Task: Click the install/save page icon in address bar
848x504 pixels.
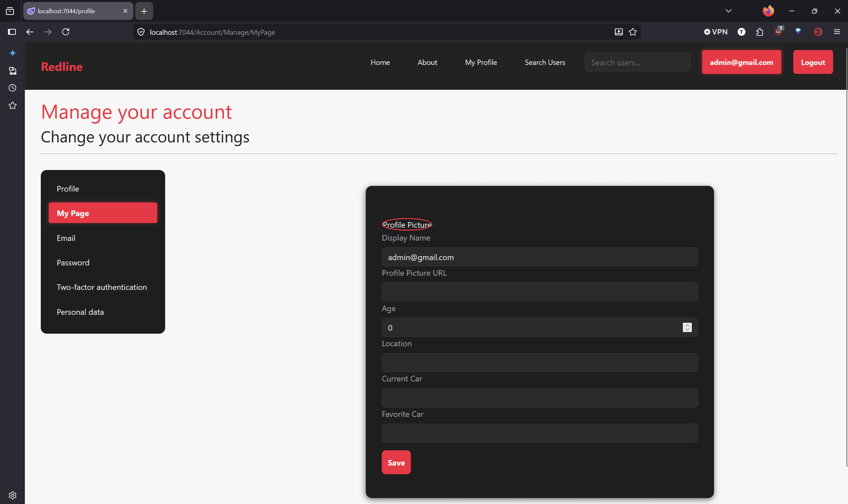Action: (x=619, y=32)
